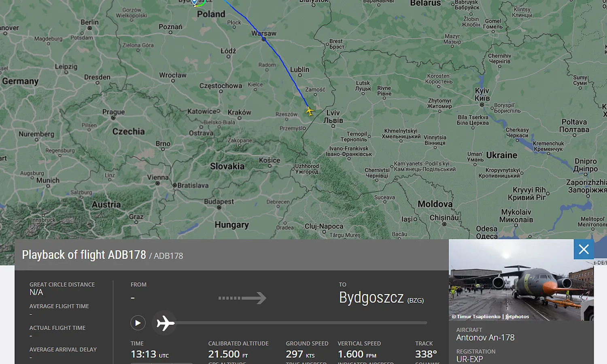Click the Lviv city label on the map

pos(333,116)
